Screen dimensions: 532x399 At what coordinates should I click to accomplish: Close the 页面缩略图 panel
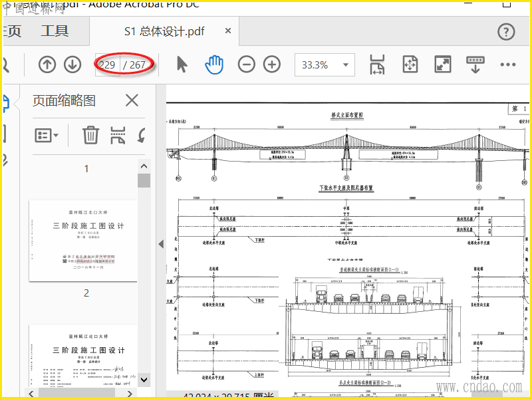[132, 100]
